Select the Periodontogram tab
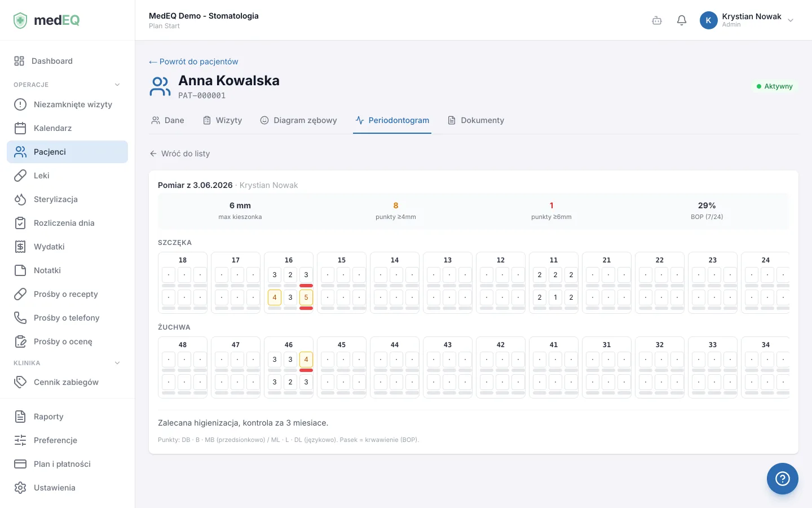 tap(392, 120)
